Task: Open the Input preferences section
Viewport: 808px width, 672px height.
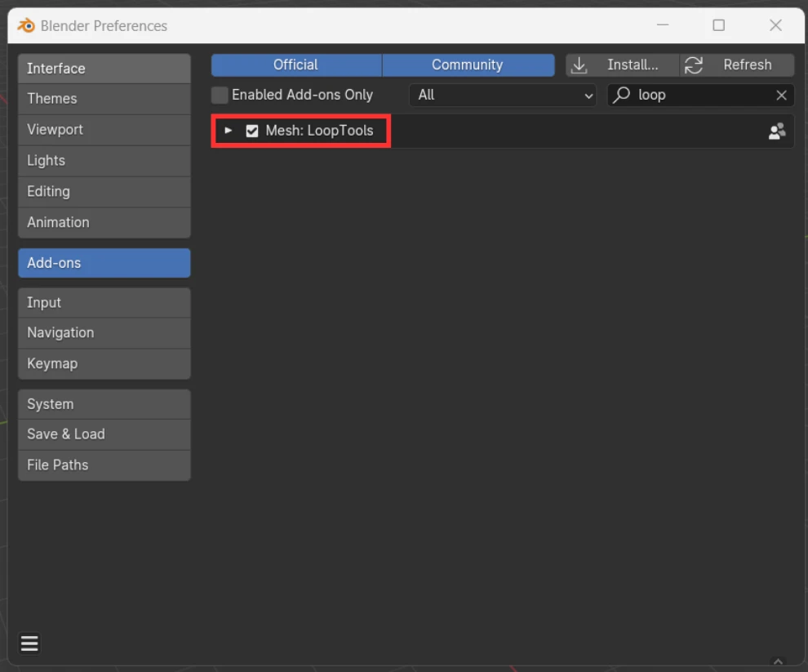Action: pyautogui.click(x=104, y=303)
